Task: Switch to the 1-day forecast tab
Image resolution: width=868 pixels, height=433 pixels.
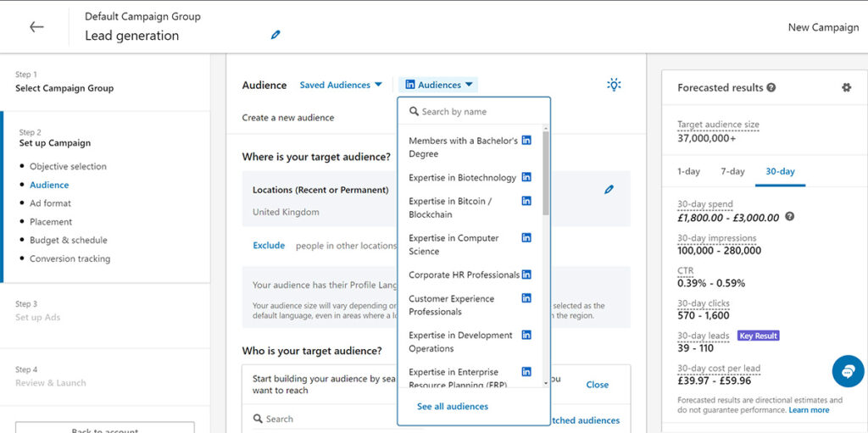Action: coord(688,171)
